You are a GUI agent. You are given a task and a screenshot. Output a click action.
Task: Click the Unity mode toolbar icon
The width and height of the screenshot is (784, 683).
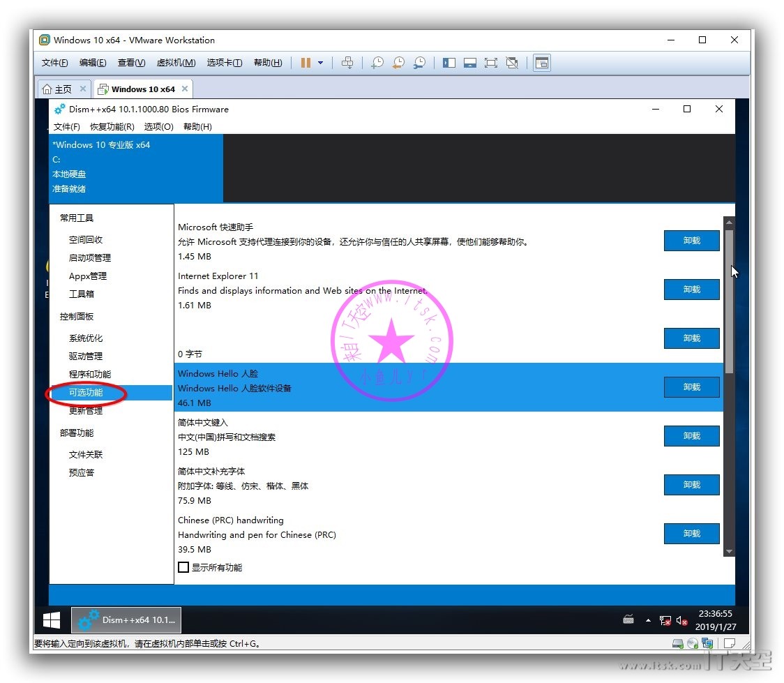point(512,63)
